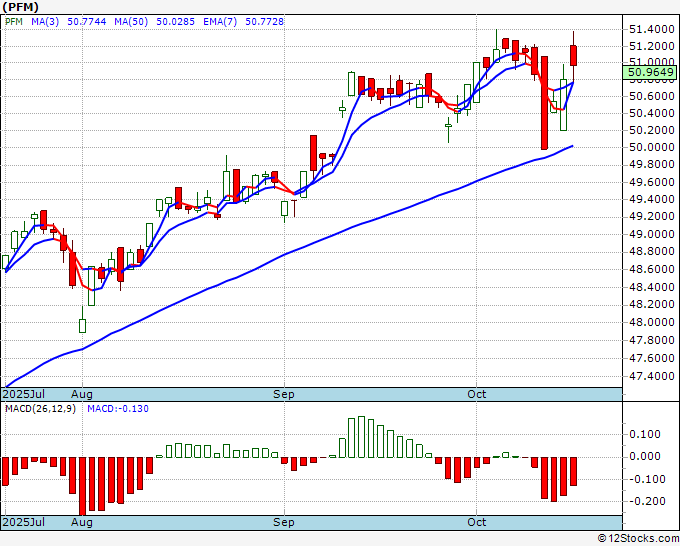Image resolution: width=680 pixels, height=546 pixels.
Task: Click the MA(50) value 50.0285
Action: click(x=175, y=21)
